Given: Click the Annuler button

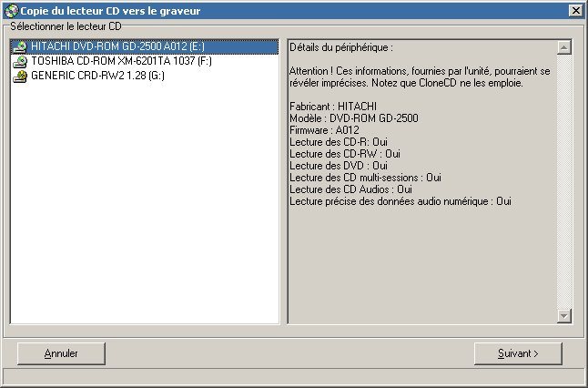Looking at the screenshot, I should pyautogui.click(x=61, y=353).
